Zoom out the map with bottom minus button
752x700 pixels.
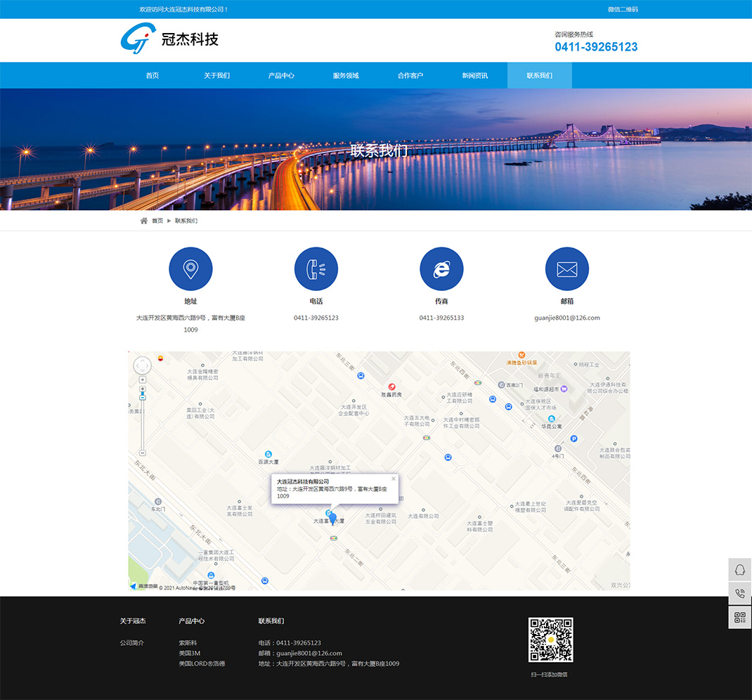143,453
